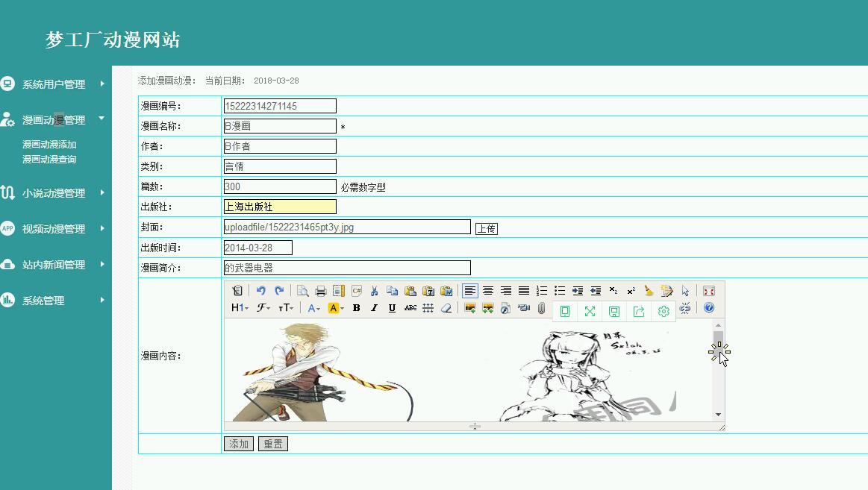
Task: Open the text color picker
Action: tap(314, 308)
